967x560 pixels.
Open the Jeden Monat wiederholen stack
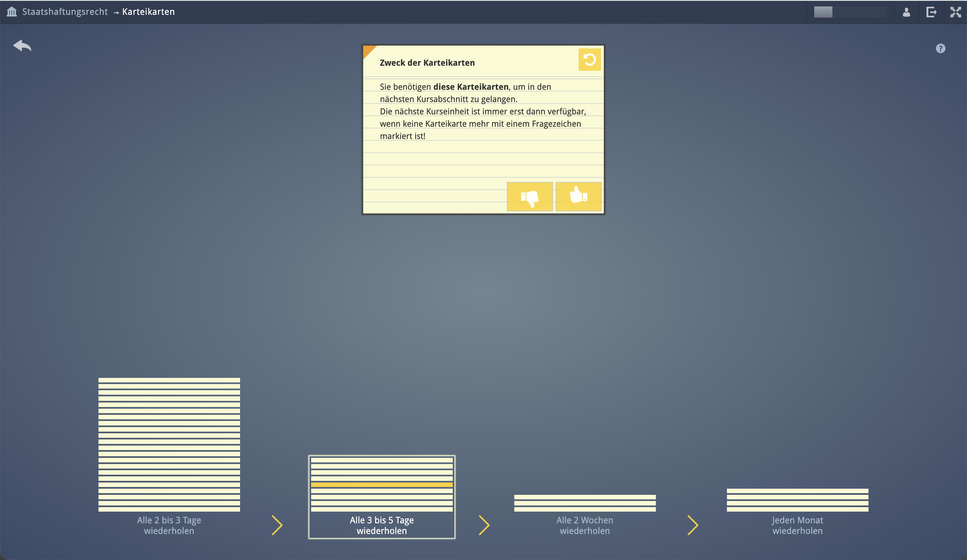pos(797,500)
